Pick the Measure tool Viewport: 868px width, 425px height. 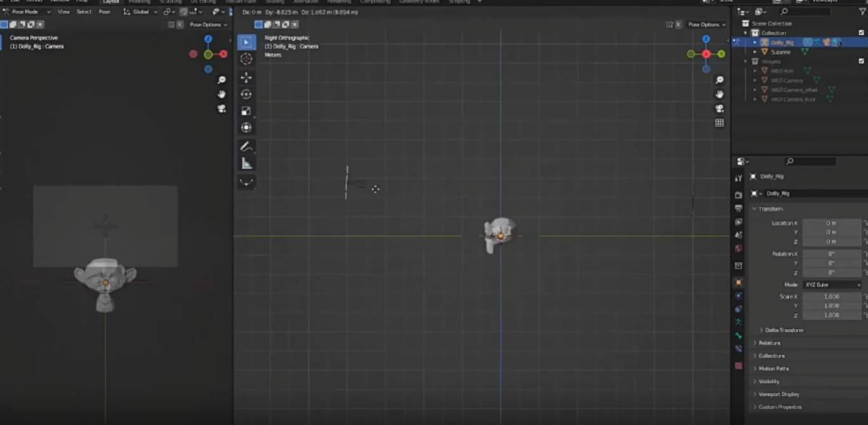(x=246, y=164)
